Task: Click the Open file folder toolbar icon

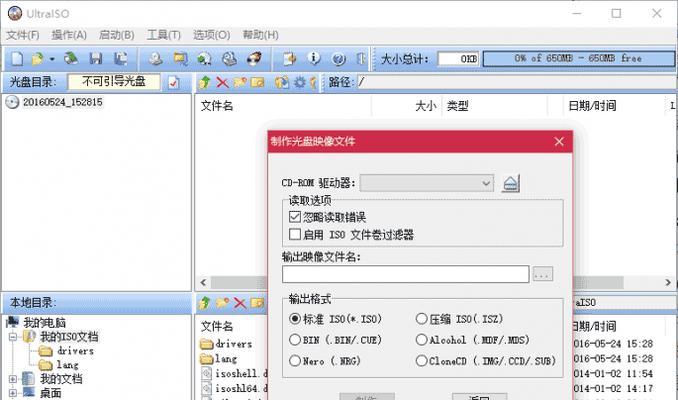Action: coord(38,58)
